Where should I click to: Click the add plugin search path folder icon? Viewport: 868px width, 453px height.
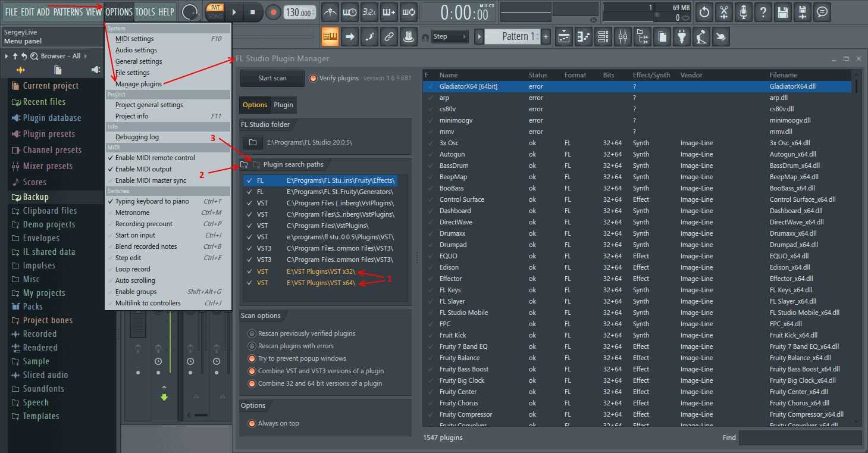244,164
